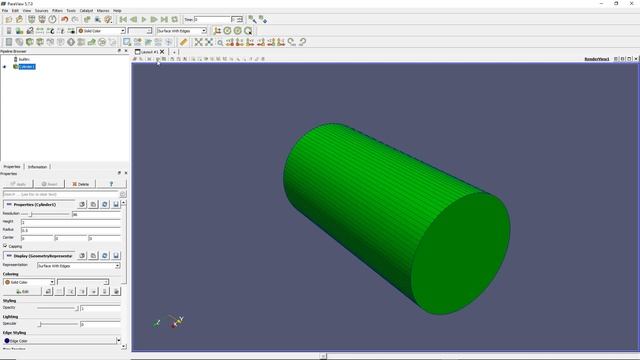Apply the Glyph filter icon
The image size is (640, 360).
(x=71, y=42)
